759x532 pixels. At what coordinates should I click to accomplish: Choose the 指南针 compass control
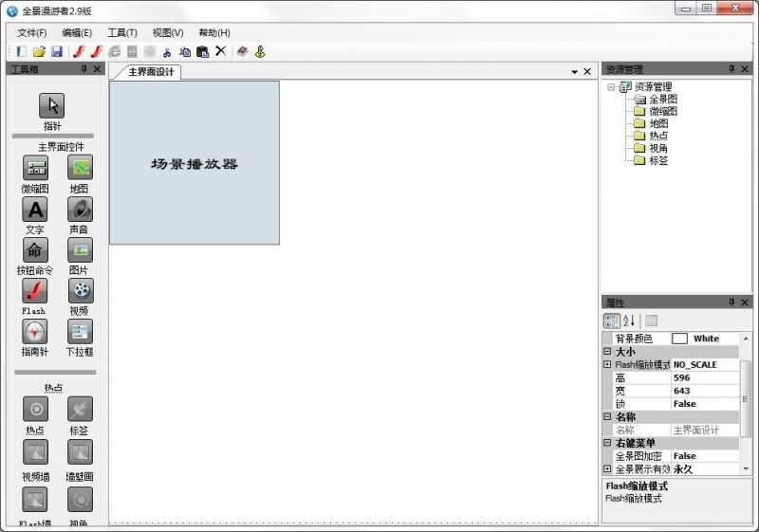pyautogui.click(x=35, y=331)
